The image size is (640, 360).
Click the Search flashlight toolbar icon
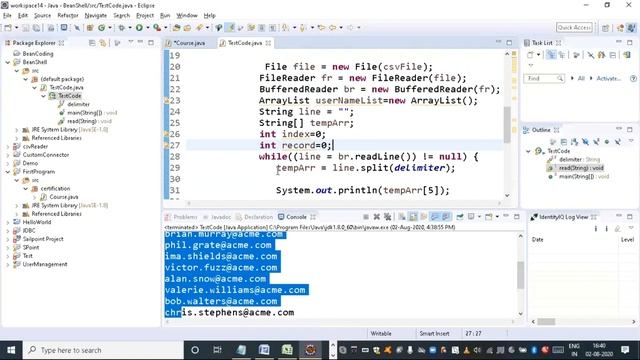200,28
